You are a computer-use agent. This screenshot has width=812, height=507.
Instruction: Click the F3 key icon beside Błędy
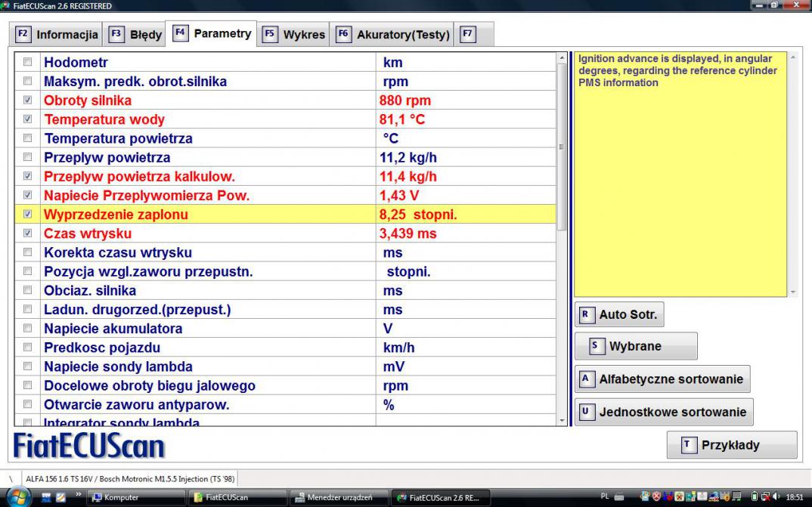pos(116,34)
